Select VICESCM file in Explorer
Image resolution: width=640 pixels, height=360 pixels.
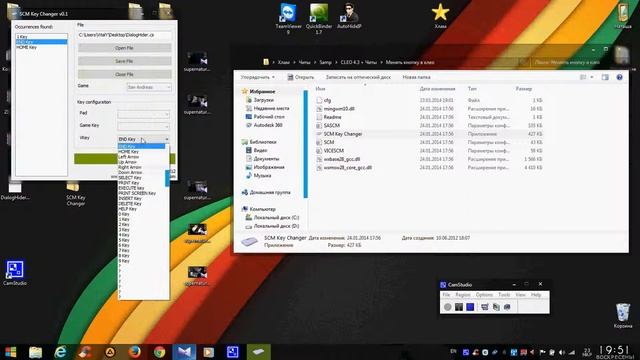click(x=334, y=151)
